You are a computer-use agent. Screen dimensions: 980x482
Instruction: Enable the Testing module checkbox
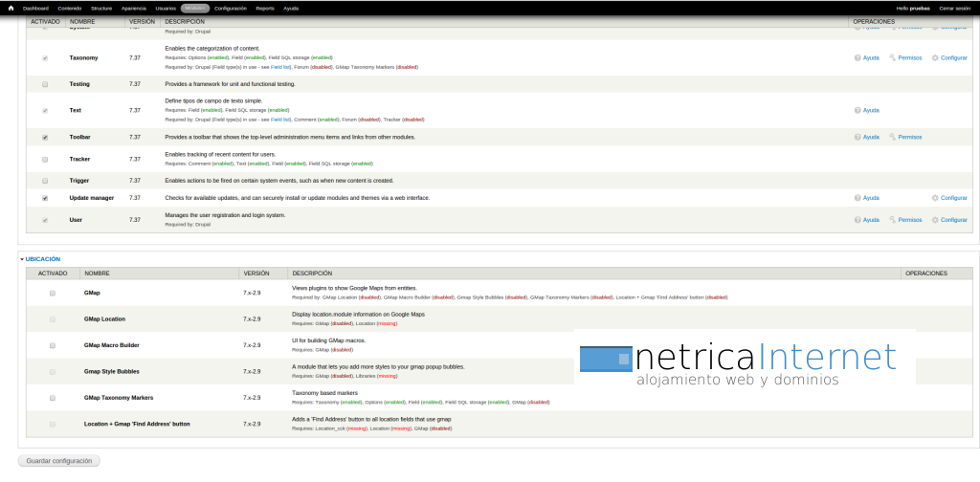click(45, 84)
